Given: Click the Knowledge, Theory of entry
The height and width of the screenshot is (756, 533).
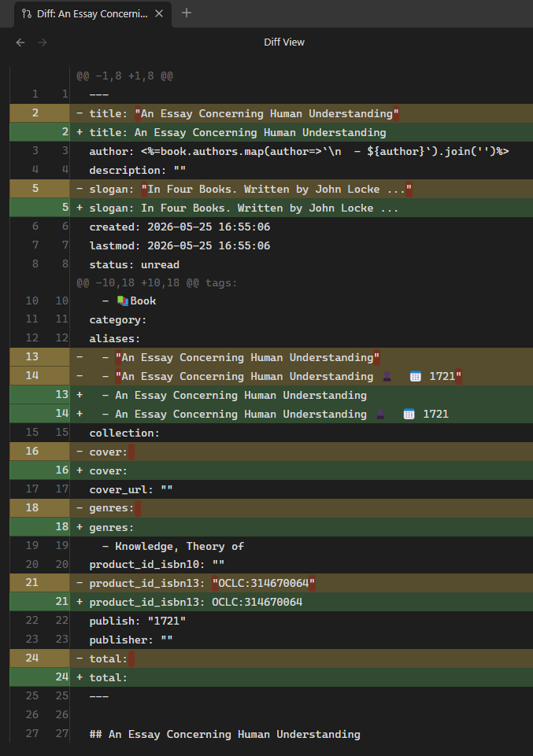Looking at the screenshot, I should [173, 546].
